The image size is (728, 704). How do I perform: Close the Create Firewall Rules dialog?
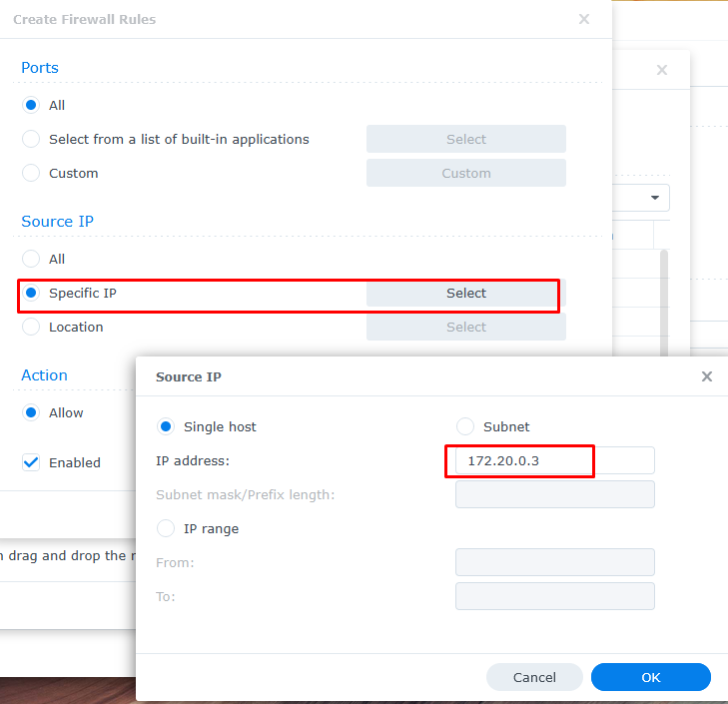coord(584,19)
